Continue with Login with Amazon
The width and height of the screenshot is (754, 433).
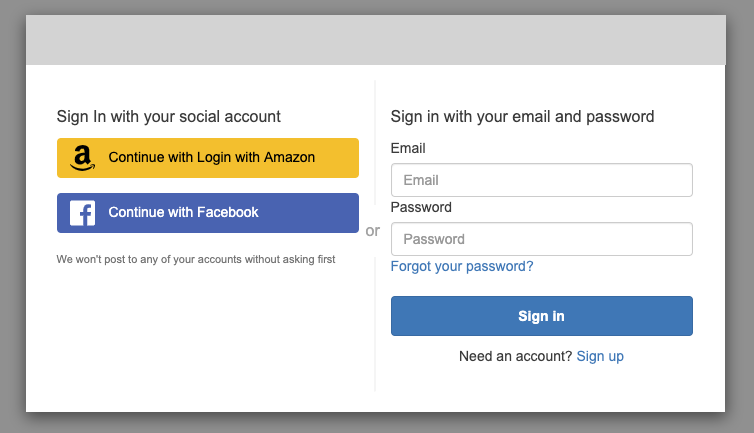208,158
